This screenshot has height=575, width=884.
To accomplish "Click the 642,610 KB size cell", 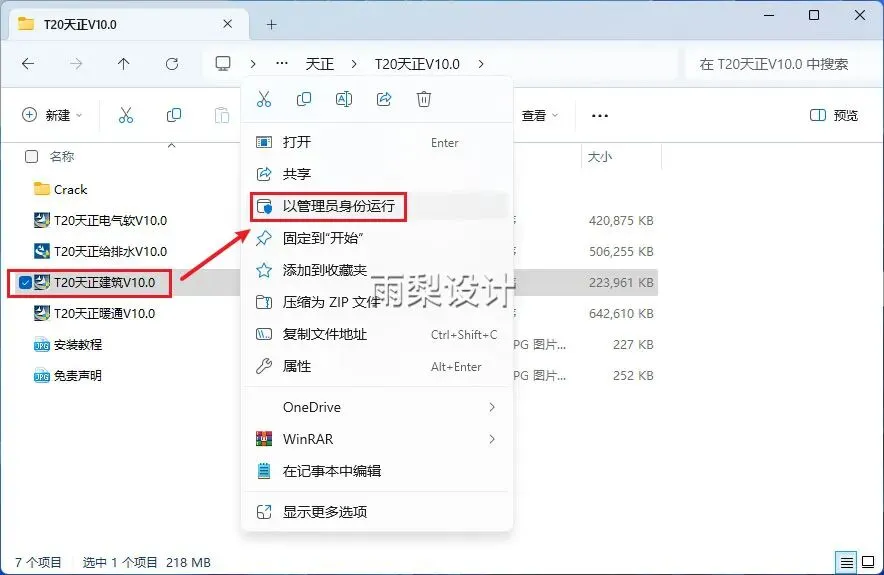I will (621, 313).
